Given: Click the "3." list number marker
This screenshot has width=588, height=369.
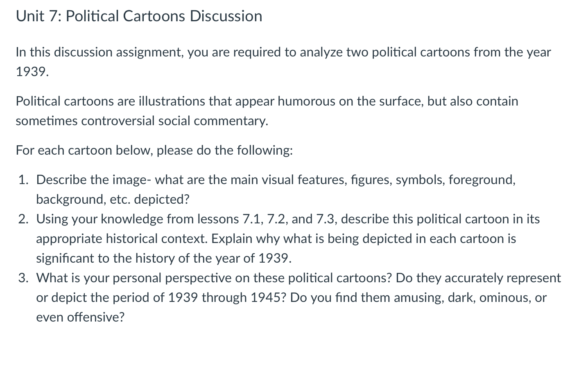Looking at the screenshot, I should coord(23,278).
